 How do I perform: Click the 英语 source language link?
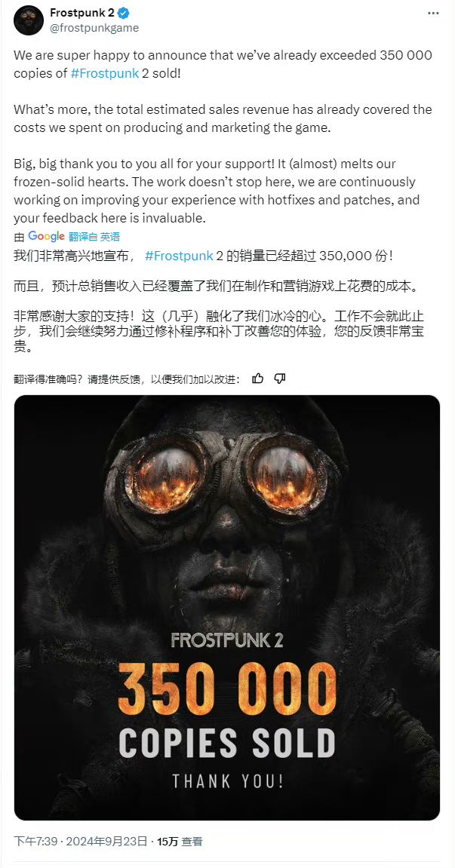[x=109, y=237]
